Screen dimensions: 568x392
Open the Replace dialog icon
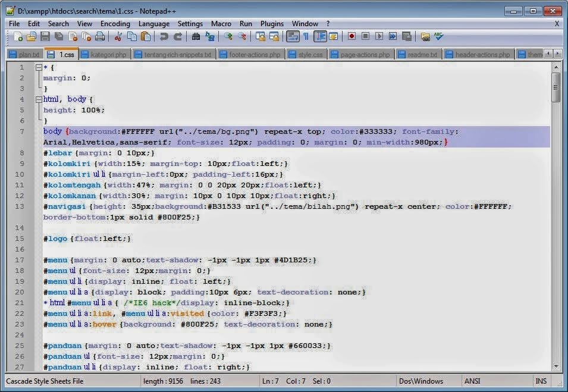[x=210, y=36]
